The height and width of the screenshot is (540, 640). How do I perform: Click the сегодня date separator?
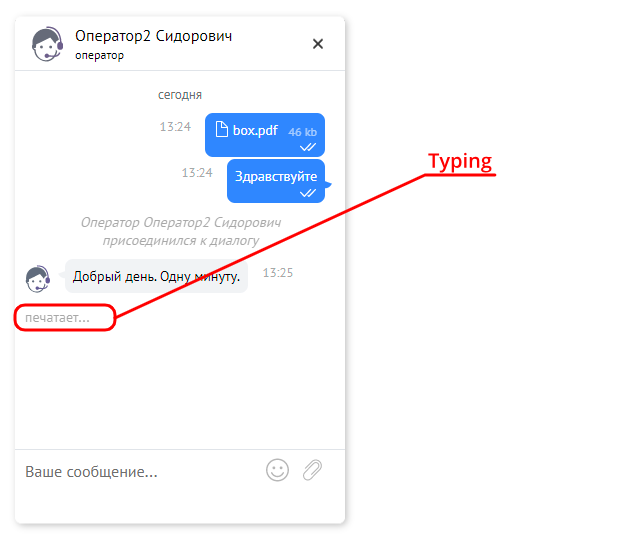(x=180, y=95)
